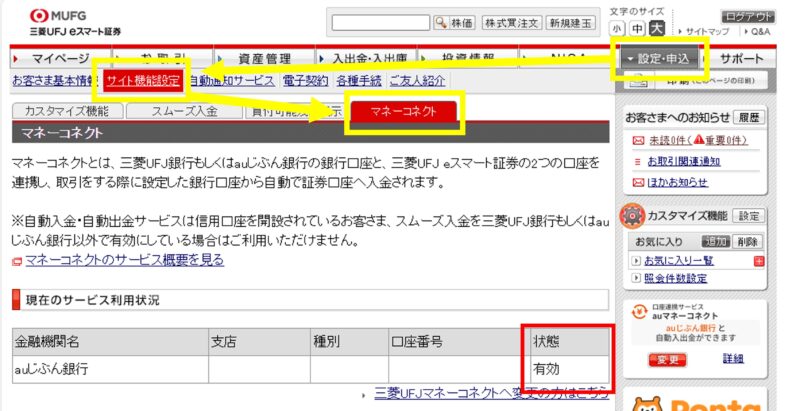
Task: Open お知らせ 履歴 button
Action: (x=748, y=118)
